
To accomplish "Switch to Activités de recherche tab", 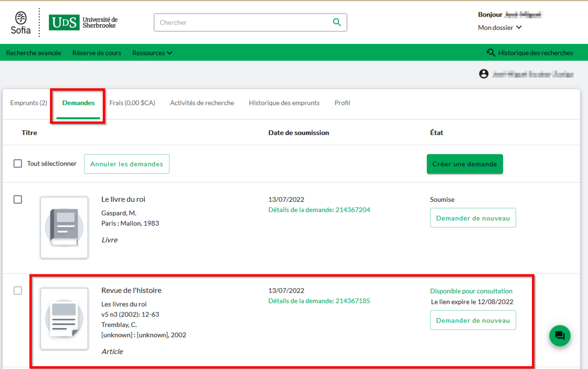I will 202,103.
